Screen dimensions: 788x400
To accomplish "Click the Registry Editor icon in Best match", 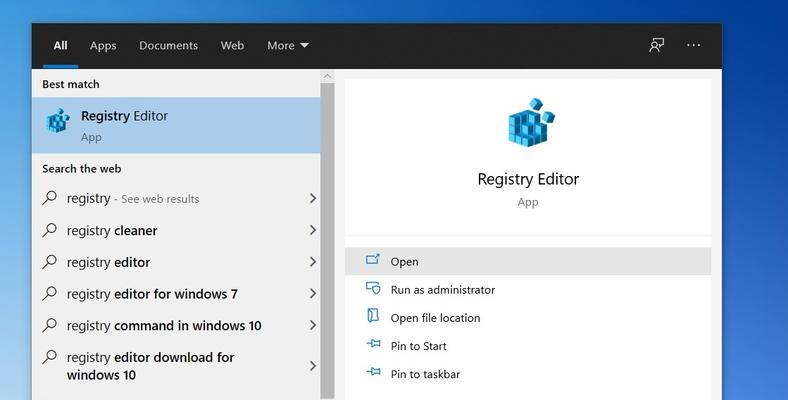I will click(58, 121).
